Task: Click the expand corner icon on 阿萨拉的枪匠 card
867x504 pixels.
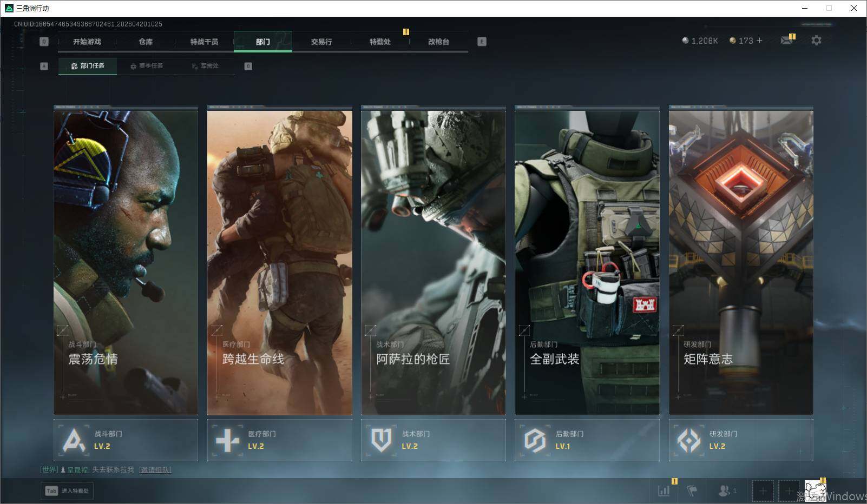Action: click(x=371, y=330)
